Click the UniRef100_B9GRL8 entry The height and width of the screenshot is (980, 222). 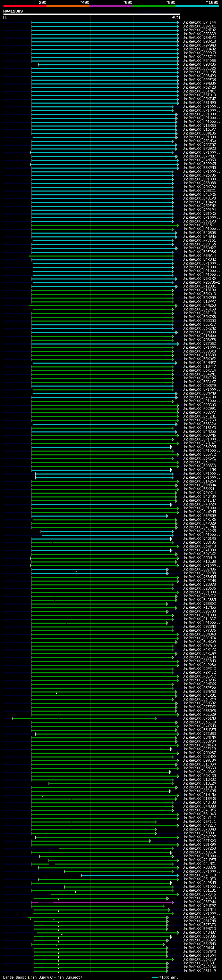(199, 41)
